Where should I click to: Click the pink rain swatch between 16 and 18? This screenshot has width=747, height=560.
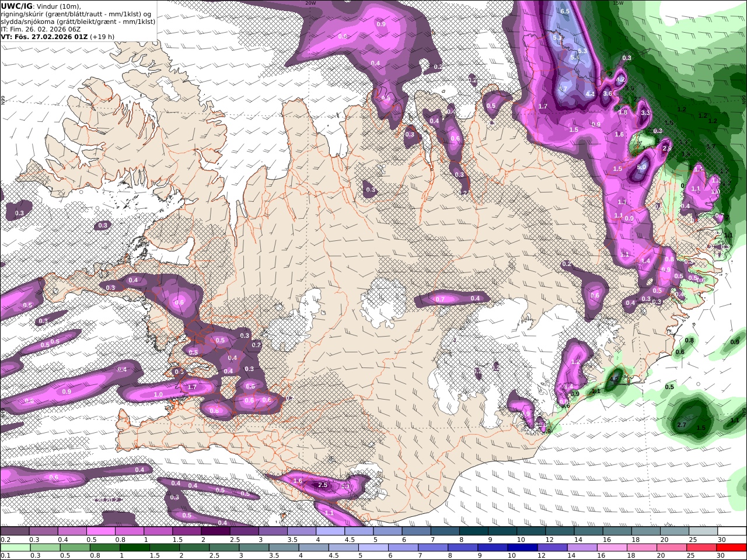tap(613, 548)
